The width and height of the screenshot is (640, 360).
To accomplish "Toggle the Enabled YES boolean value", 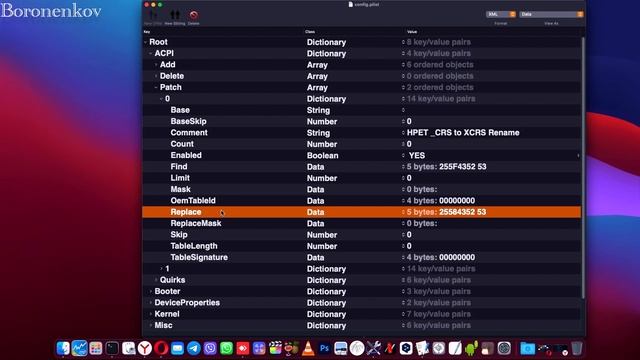I will [417, 156].
